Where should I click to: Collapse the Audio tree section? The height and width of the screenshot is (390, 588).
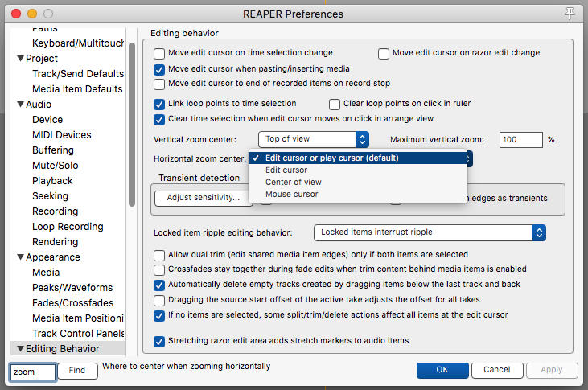pos(20,105)
